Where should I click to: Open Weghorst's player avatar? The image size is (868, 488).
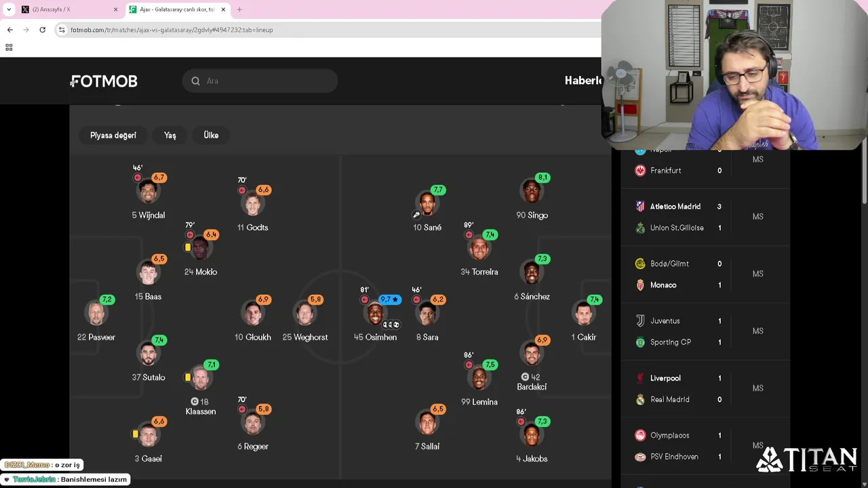pos(304,314)
